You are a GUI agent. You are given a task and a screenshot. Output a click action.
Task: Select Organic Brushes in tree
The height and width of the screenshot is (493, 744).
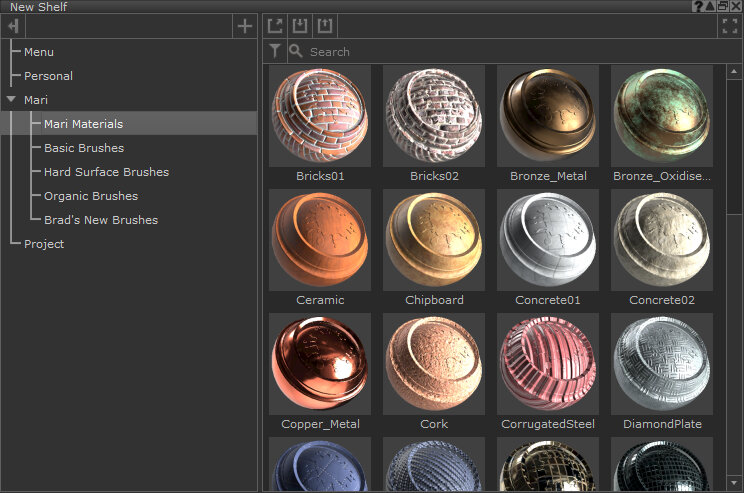tap(91, 196)
